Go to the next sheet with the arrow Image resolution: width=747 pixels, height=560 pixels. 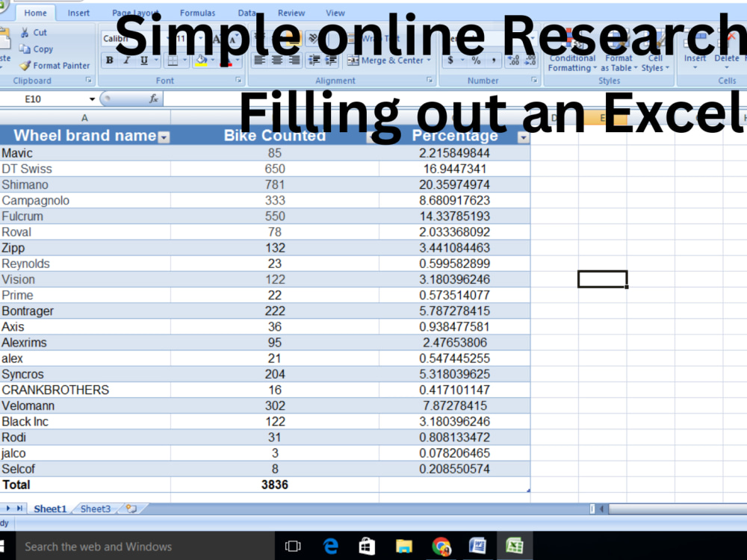(8, 508)
